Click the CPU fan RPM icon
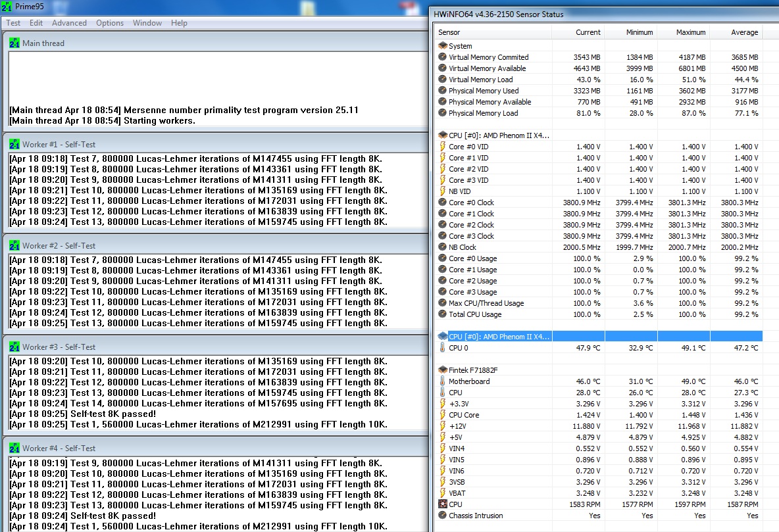 coord(443,504)
